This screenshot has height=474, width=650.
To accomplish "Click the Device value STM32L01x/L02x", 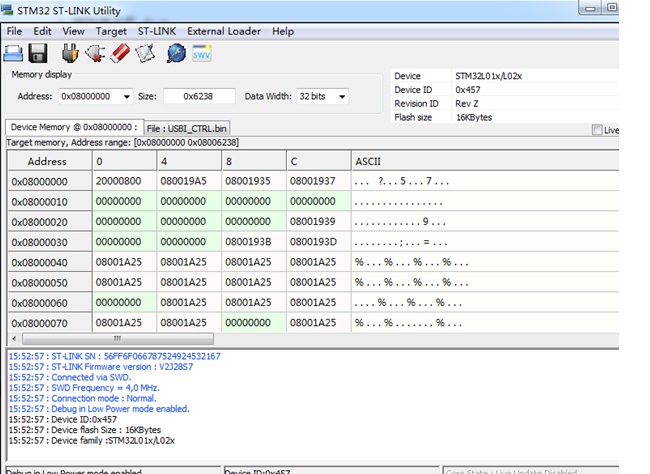I will point(488,76).
